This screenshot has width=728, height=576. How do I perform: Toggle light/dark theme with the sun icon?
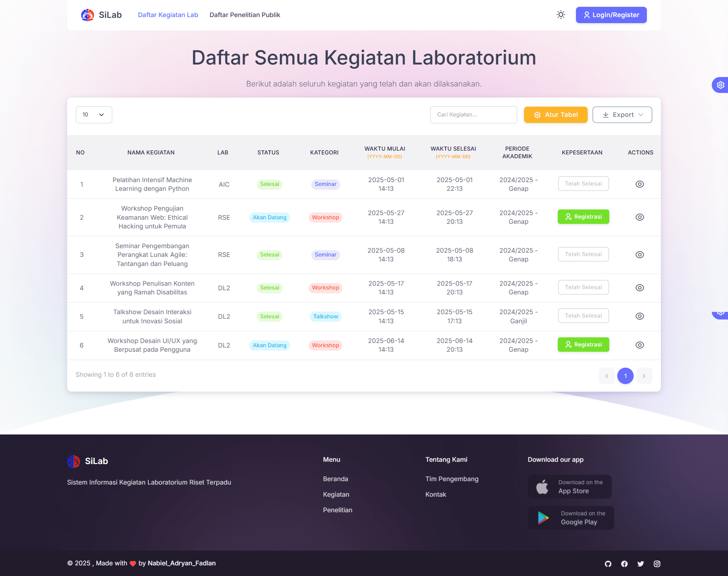561,14
